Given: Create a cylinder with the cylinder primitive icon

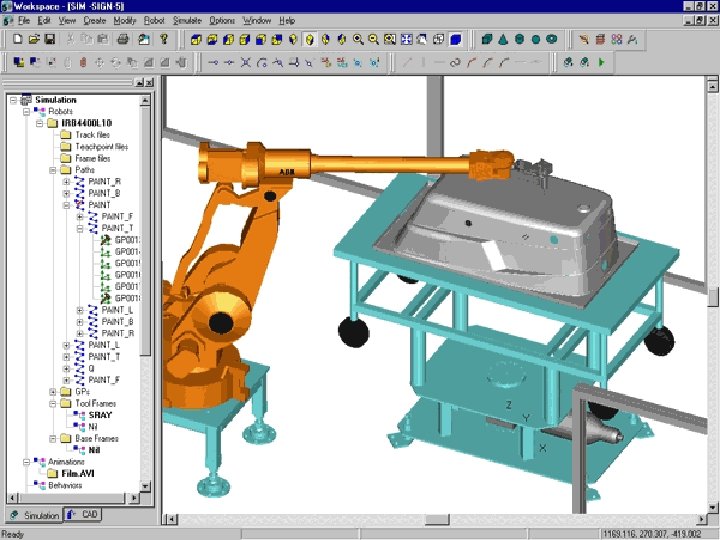Looking at the screenshot, I should coord(519,40).
